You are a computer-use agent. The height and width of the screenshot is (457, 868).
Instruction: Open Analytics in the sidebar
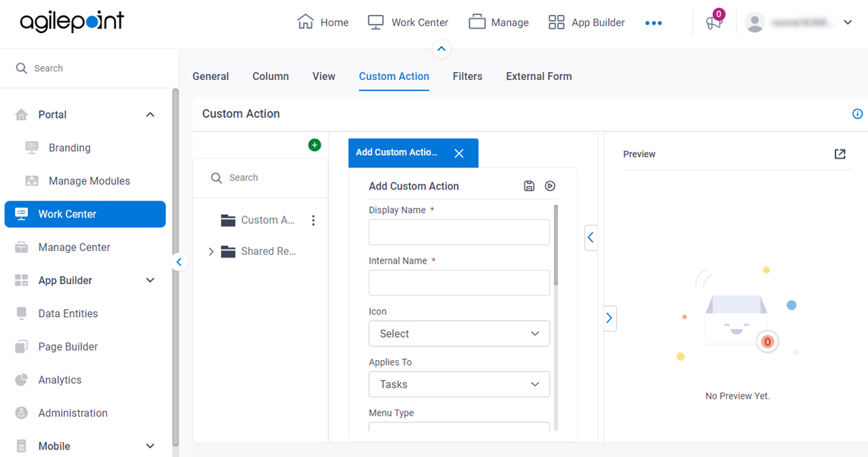(x=60, y=380)
